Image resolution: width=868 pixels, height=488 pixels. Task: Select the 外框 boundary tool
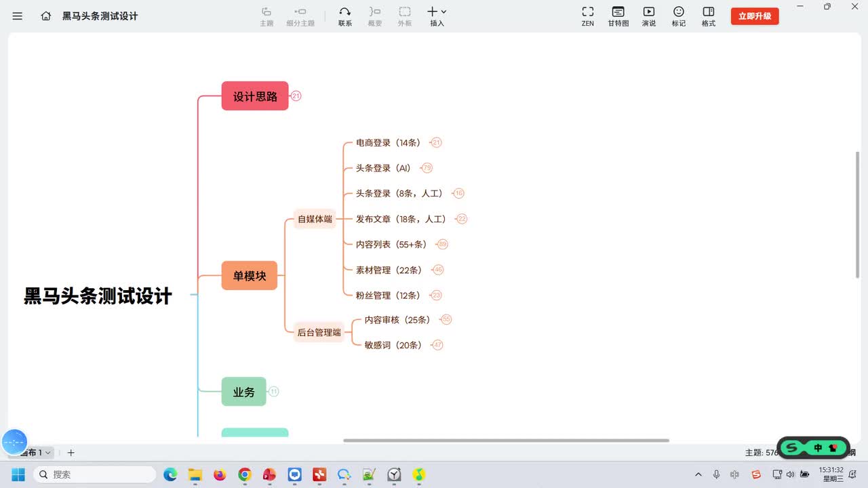(x=405, y=17)
